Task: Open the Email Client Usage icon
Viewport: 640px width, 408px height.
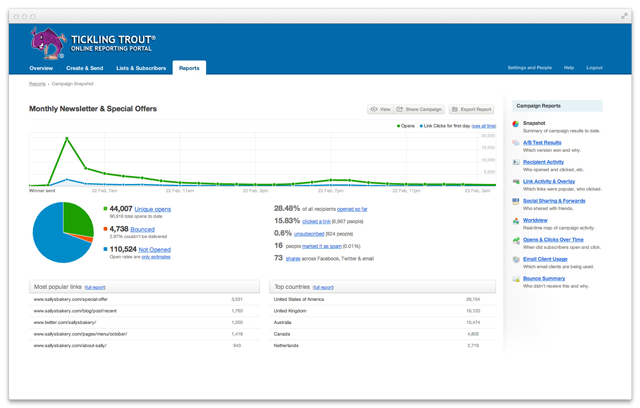Action: click(x=516, y=259)
